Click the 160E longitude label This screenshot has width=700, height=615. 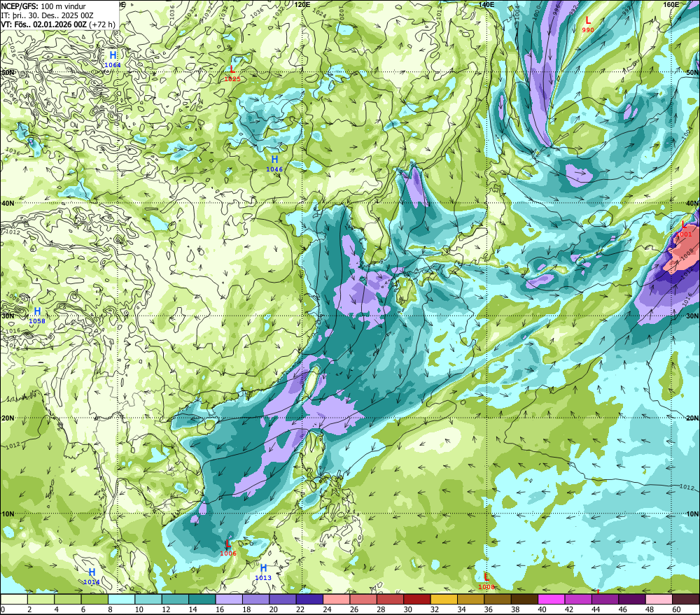[671, 4]
